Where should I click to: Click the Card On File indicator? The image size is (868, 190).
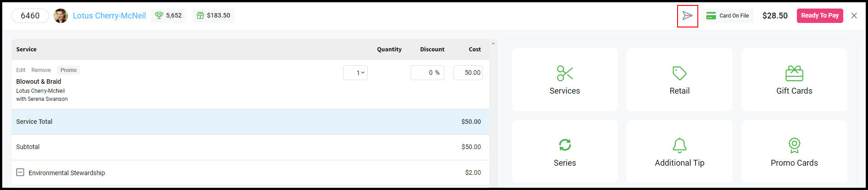728,16
